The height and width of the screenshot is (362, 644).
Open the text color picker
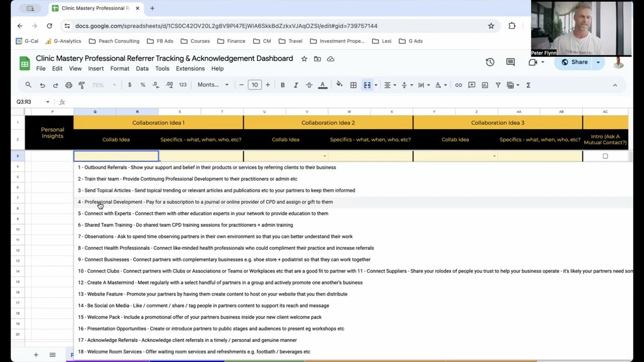pos(323,85)
